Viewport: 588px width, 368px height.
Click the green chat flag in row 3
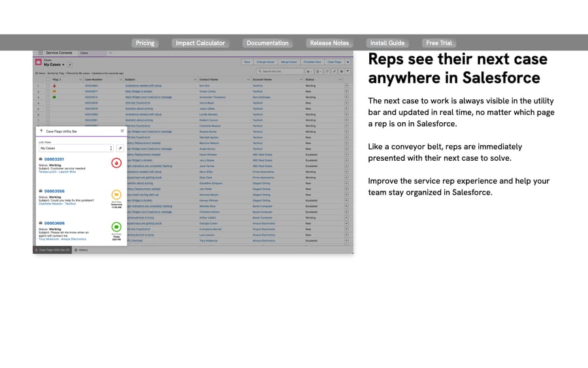coord(54,97)
